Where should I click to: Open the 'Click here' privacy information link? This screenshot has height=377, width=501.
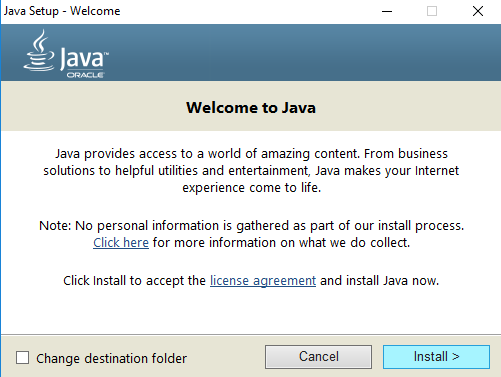click(x=121, y=243)
